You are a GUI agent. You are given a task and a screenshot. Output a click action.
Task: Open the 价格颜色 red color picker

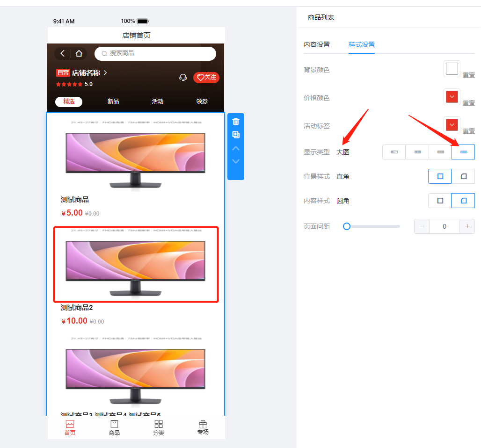[452, 97]
